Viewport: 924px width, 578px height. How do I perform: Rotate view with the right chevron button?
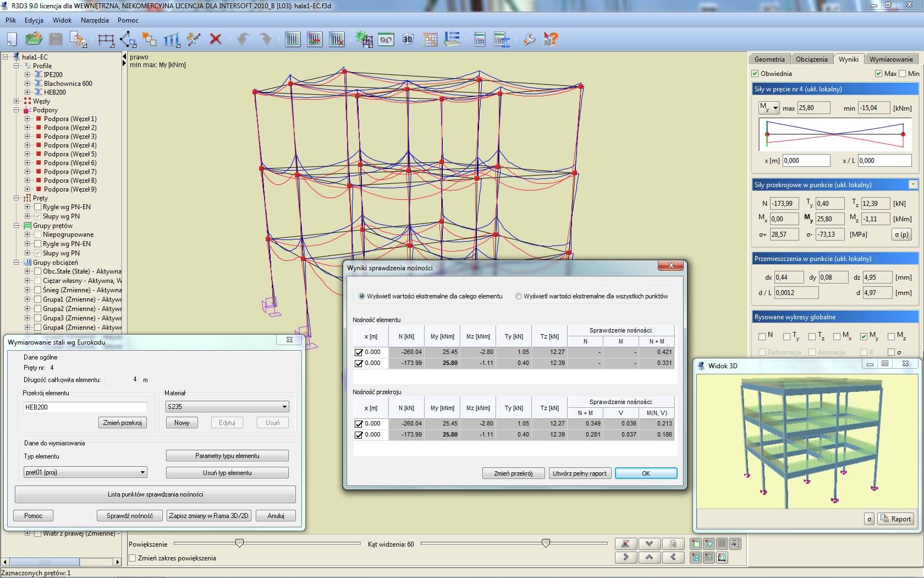pyautogui.click(x=626, y=557)
